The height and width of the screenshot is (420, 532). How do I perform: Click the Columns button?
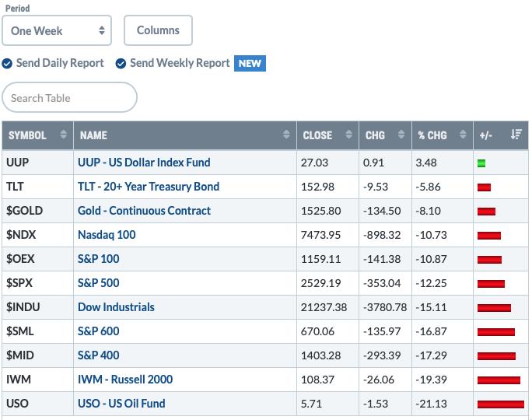coord(158,30)
